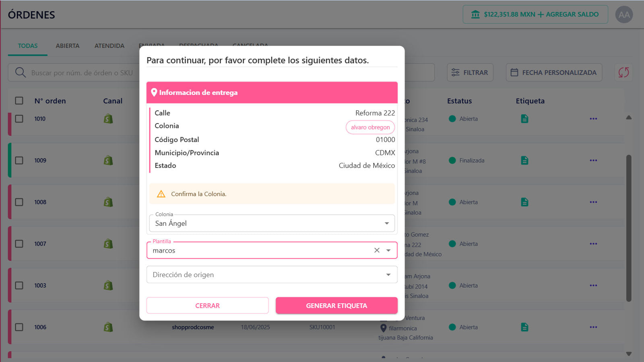Click the three-dot actions icon for order 1007
The image size is (644, 362).
pos(593,243)
